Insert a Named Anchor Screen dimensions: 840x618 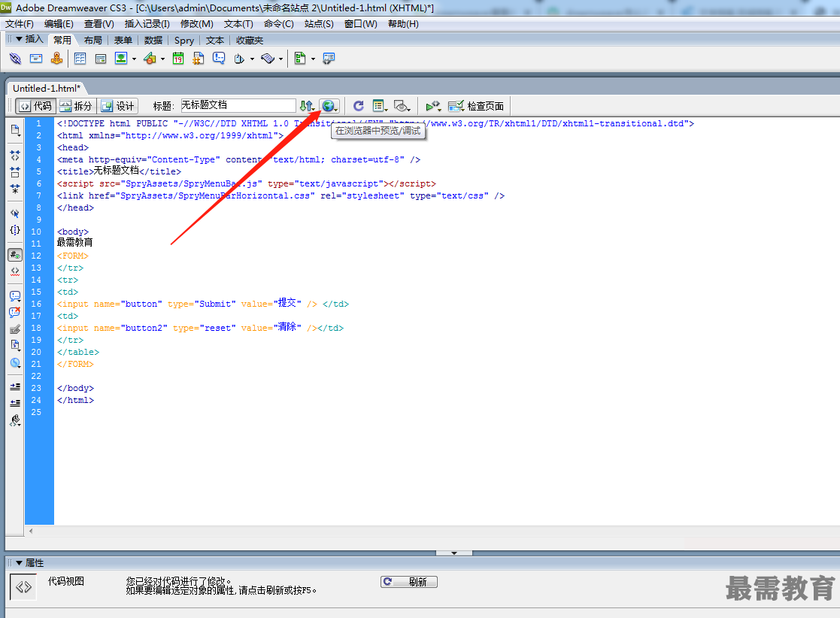57,59
